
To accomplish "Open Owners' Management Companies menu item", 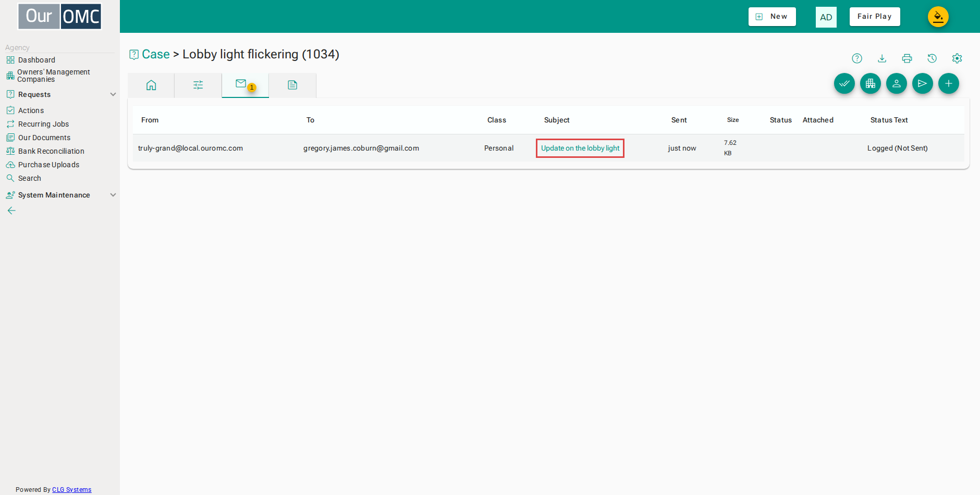I will pyautogui.click(x=54, y=76).
